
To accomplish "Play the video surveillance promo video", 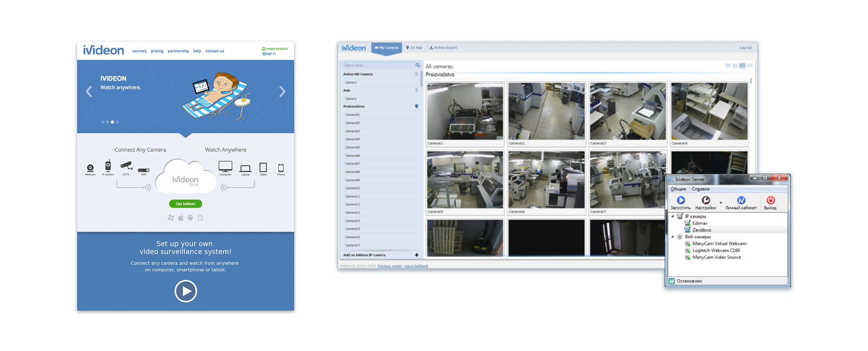I will (185, 291).
